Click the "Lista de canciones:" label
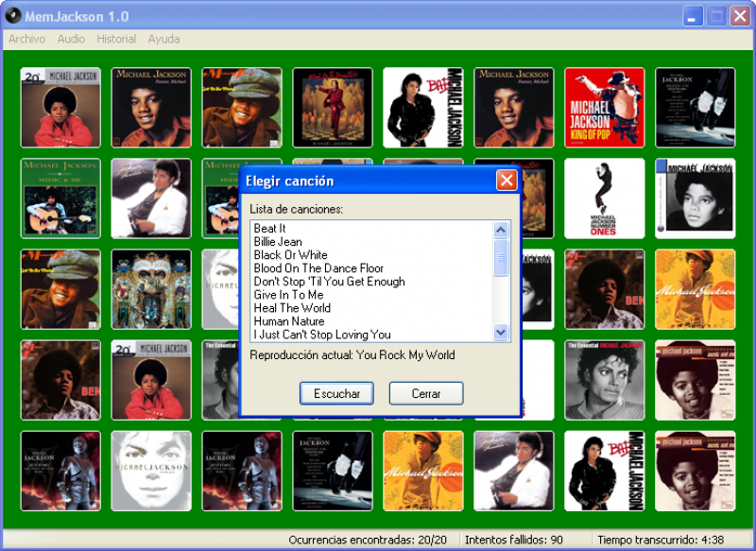 pos(297,209)
